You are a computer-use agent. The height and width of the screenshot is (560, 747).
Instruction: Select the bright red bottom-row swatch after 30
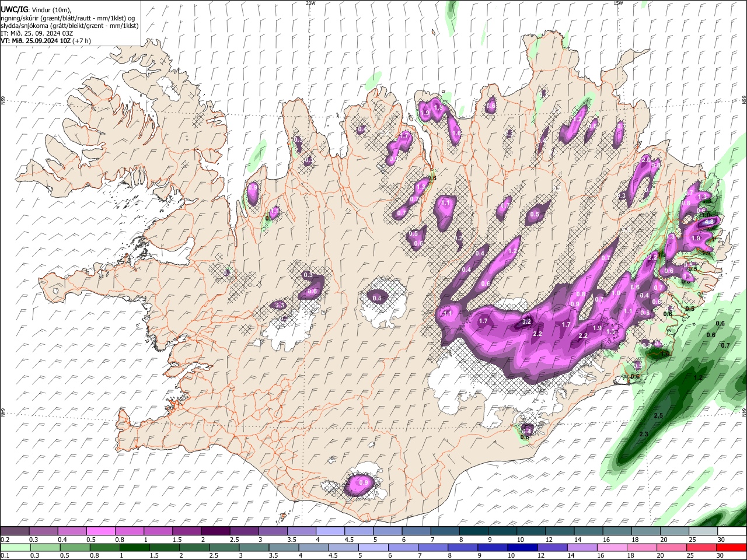coord(731,548)
